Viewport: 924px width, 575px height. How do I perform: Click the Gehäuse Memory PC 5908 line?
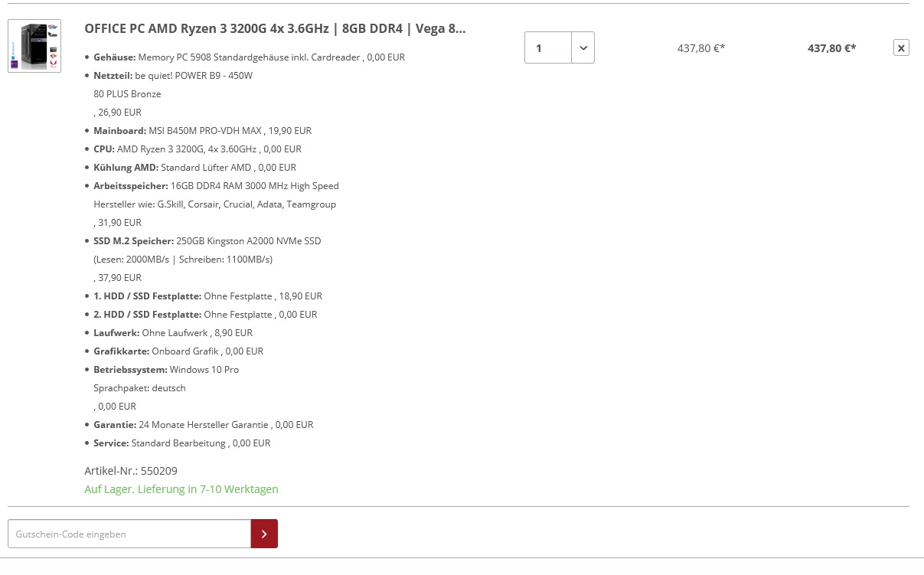tap(250, 57)
